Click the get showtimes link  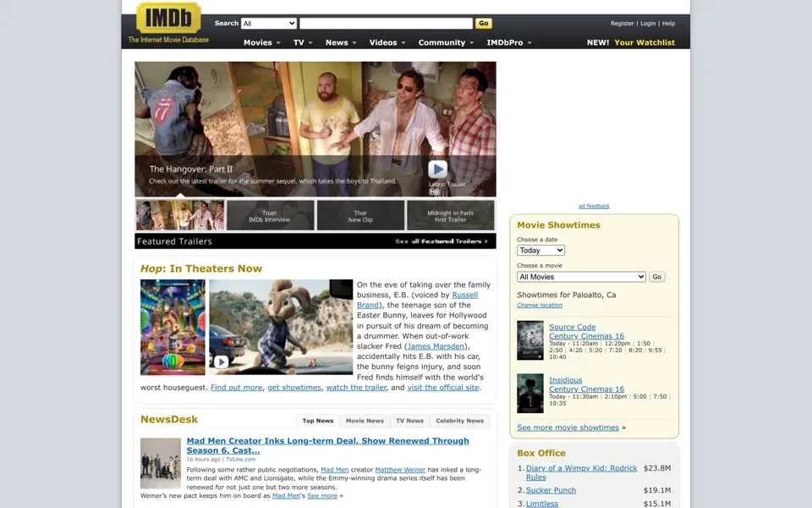pos(294,387)
